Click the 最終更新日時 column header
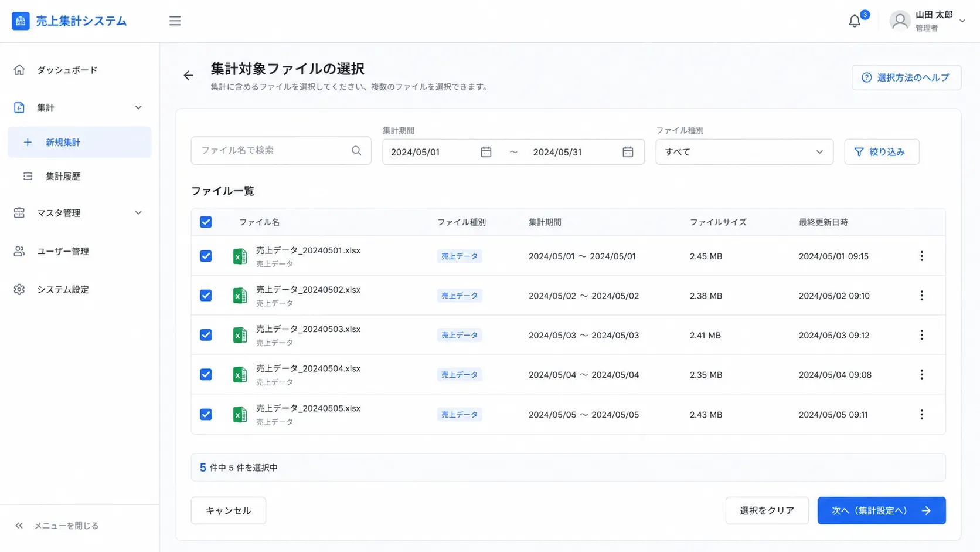Image resolution: width=980 pixels, height=552 pixels. coord(823,222)
